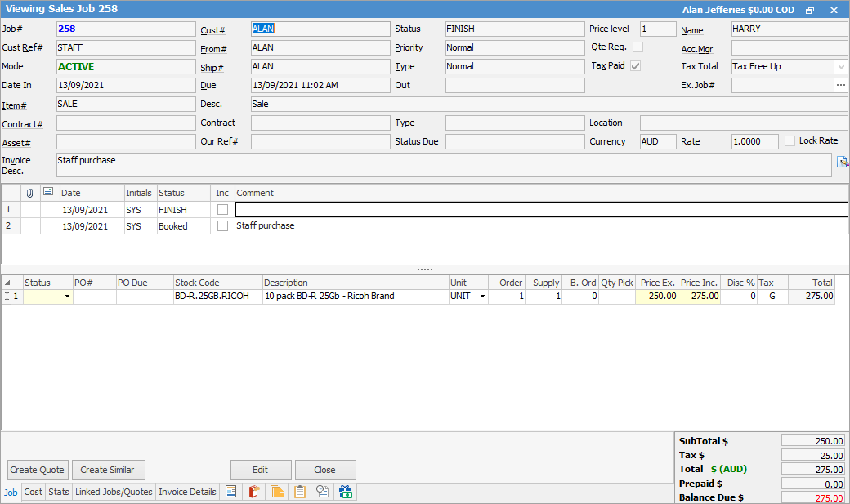The image size is (850, 504).
Task: Click the paperclip attachment column header
Action: [29, 193]
